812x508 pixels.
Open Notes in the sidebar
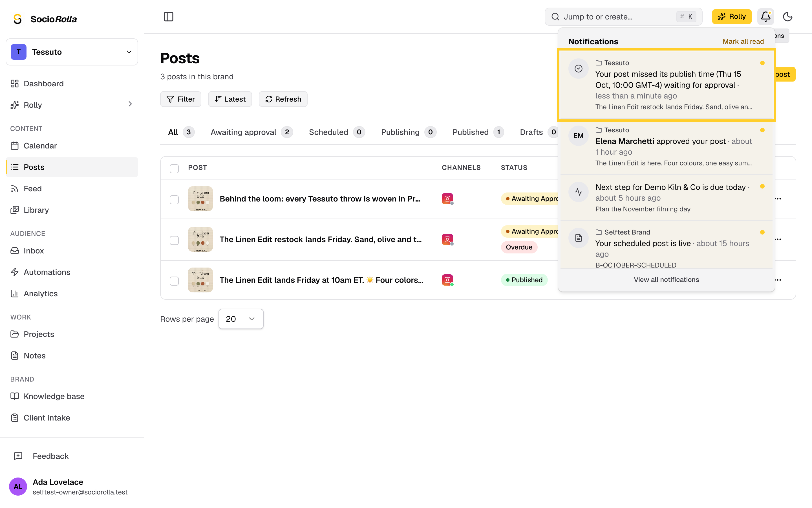coord(72,356)
